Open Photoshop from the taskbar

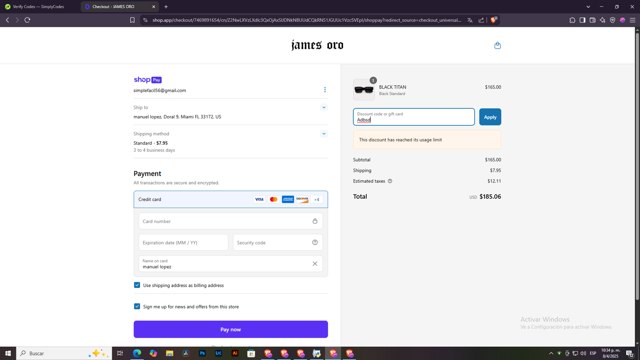pyautogui.click(x=202, y=353)
